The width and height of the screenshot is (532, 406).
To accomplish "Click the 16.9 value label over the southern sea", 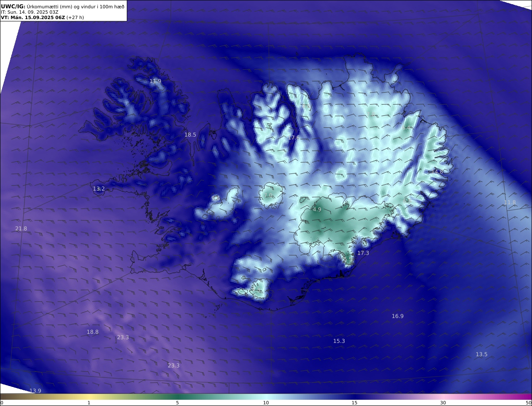I will pyautogui.click(x=398, y=316).
